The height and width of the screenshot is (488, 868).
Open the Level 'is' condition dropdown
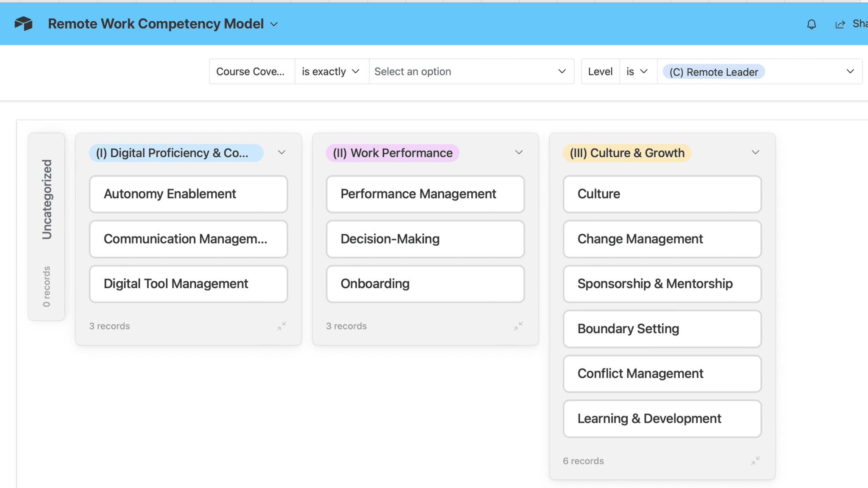click(637, 71)
